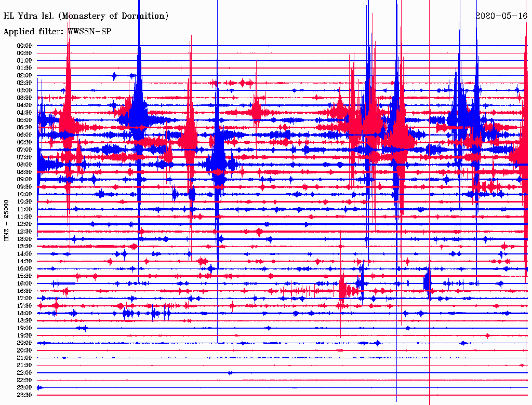Click the 17:30 time label

[24, 306]
